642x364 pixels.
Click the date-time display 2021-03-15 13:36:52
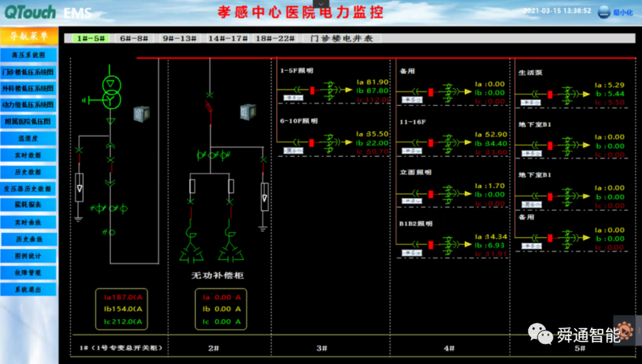pyautogui.click(x=557, y=11)
